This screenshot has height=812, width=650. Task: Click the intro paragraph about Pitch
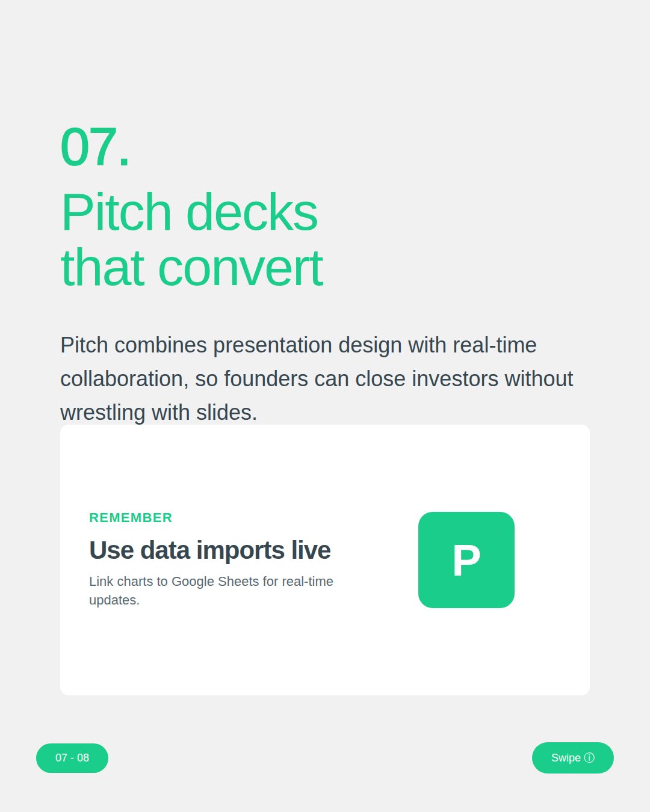pos(317,379)
